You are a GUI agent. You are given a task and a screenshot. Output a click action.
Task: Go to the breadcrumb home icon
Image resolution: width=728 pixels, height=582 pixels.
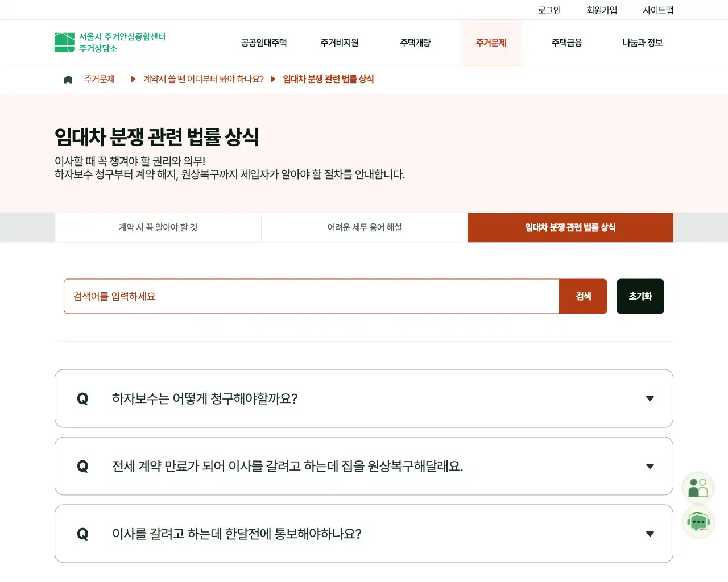click(x=68, y=80)
